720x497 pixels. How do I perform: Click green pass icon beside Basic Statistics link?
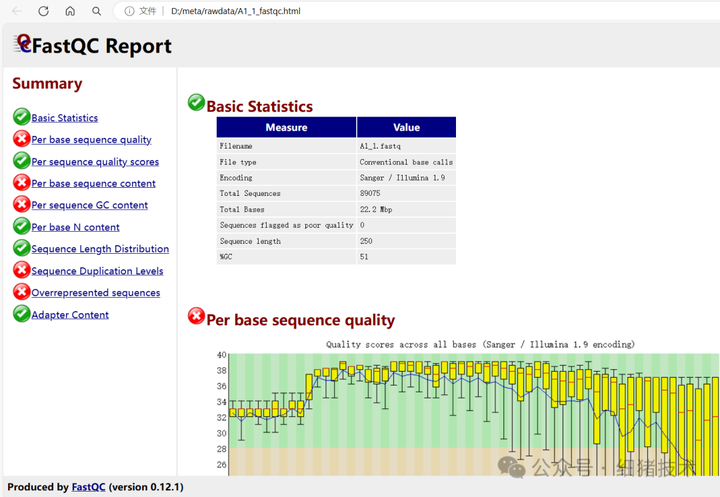click(22, 117)
